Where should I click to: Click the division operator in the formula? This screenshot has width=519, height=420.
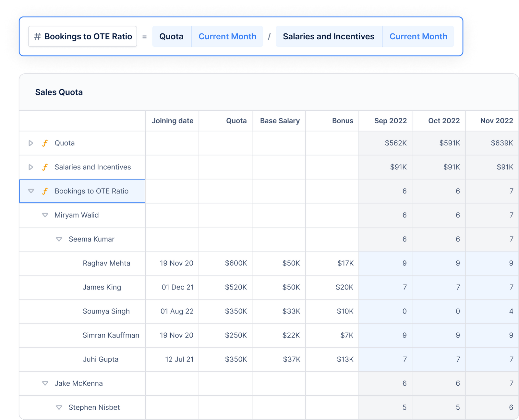tap(270, 36)
